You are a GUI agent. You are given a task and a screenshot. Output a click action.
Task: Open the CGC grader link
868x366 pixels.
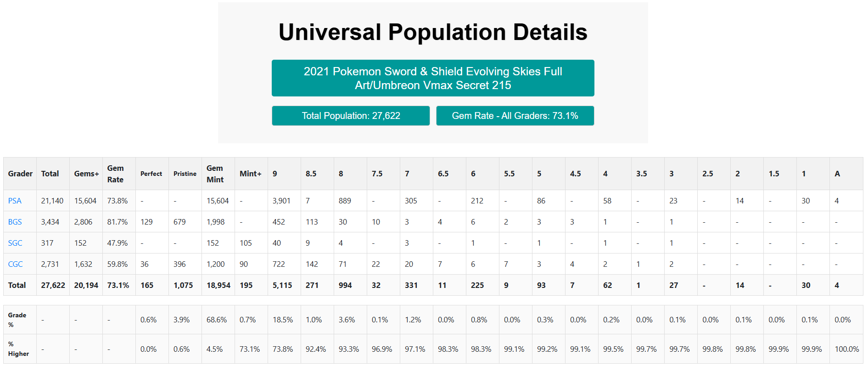(x=15, y=264)
